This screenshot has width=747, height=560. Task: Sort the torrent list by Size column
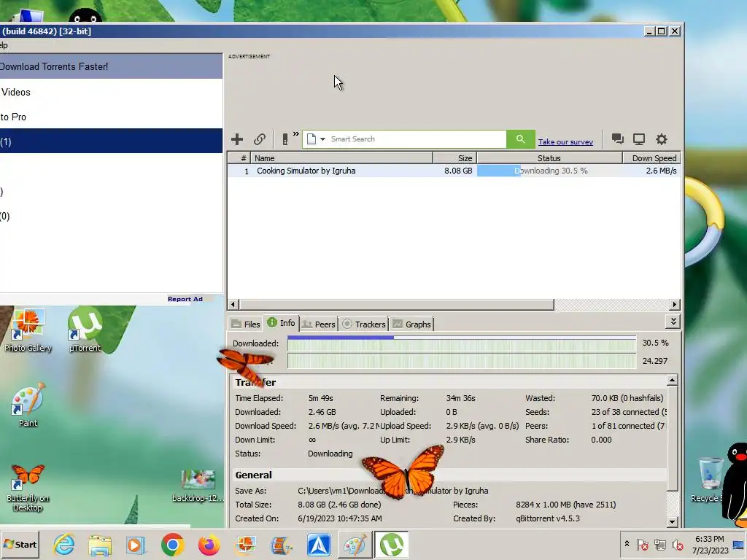pyautogui.click(x=455, y=158)
